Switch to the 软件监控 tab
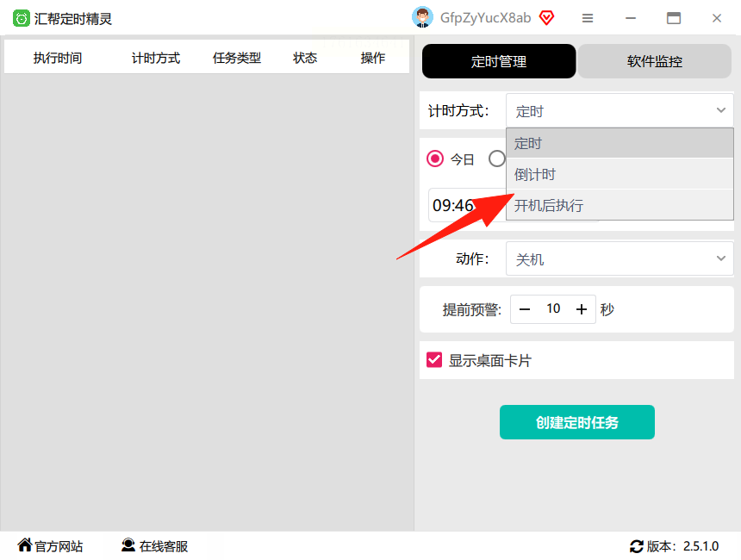The height and width of the screenshot is (560, 741). coord(654,61)
